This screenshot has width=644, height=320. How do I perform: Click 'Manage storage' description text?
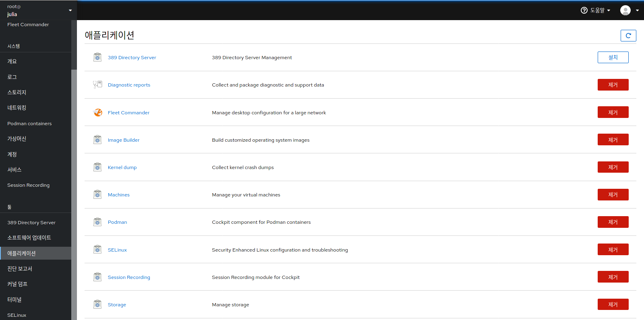tap(230, 305)
